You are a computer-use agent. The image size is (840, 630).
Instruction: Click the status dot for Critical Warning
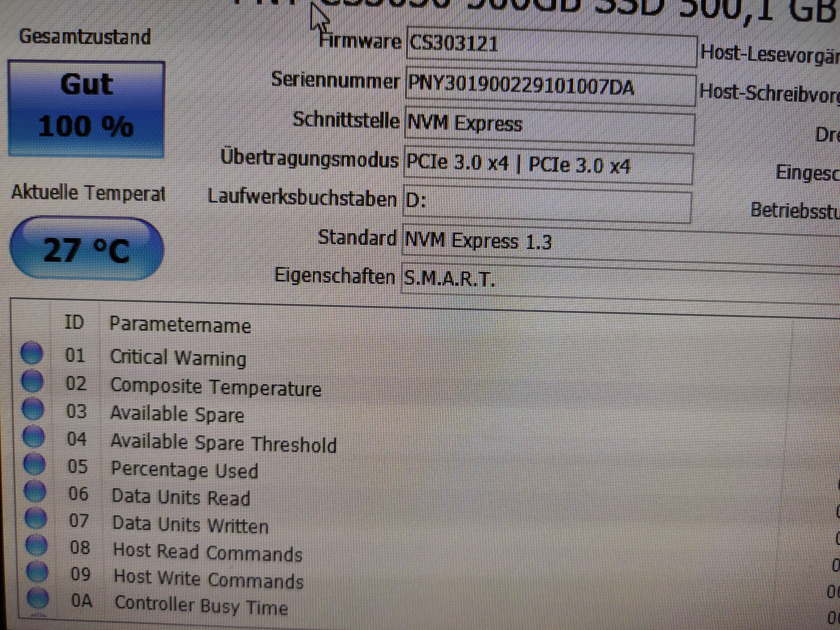tap(31, 353)
